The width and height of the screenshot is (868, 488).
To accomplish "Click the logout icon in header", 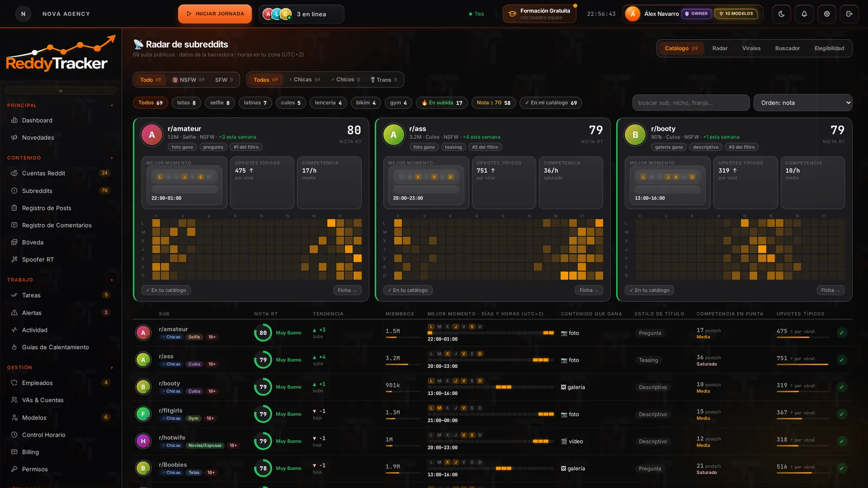I will click(850, 14).
